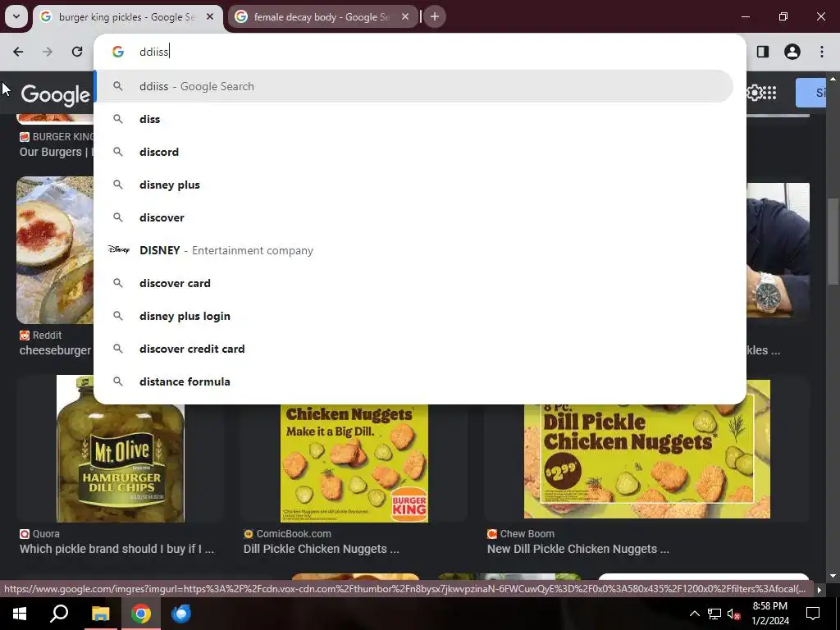840x630 pixels.
Task: Click the blue Sign in button
Action: pyautogui.click(x=811, y=93)
